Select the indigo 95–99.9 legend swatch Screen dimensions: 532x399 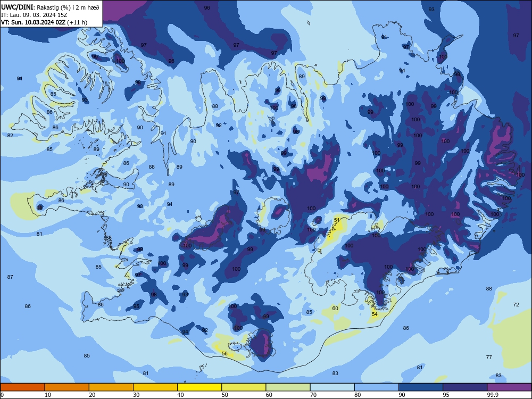tap(465, 387)
